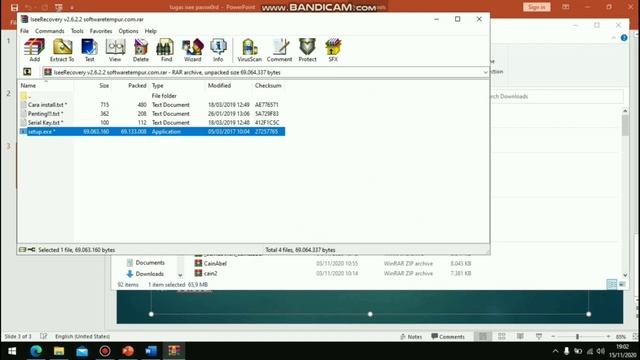Click the up one level arrow icon
Screen dimensions: 640x360
27,72
